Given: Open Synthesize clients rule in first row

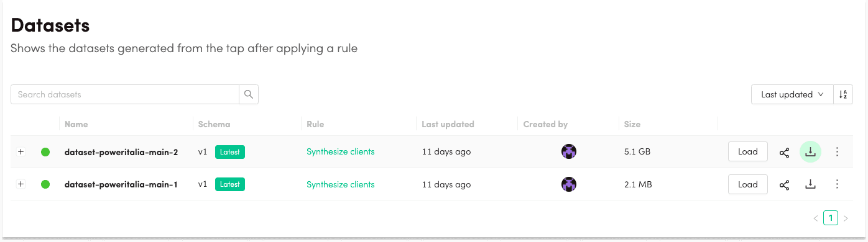Looking at the screenshot, I should (341, 151).
